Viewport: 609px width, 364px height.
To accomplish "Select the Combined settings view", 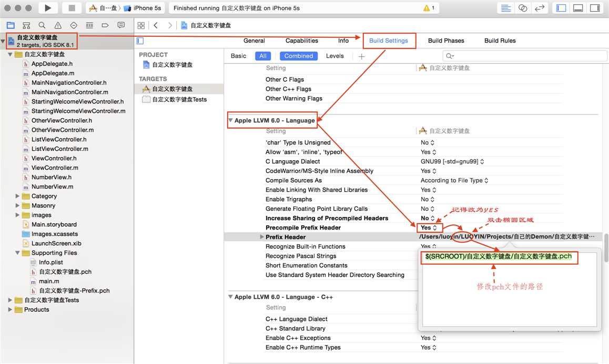I will [299, 56].
